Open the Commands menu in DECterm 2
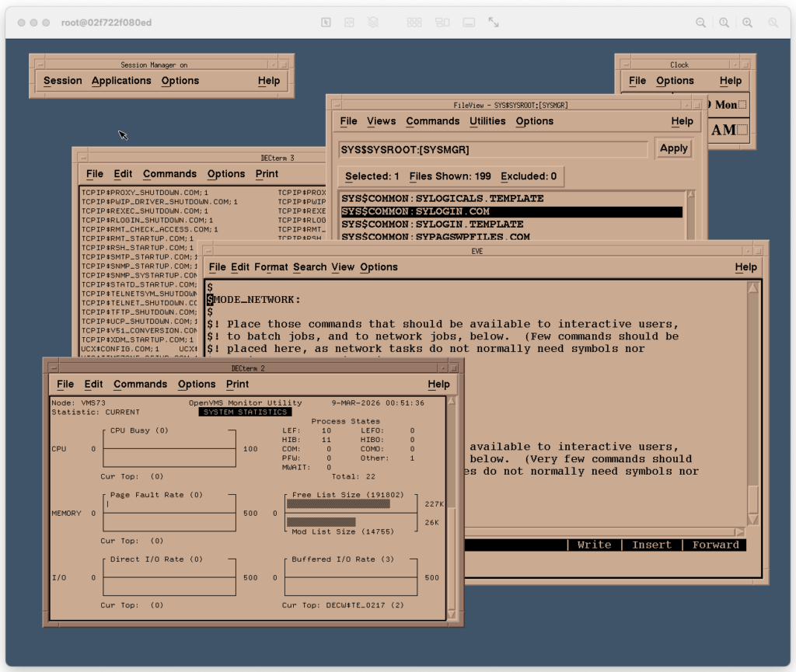Image resolution: width=796 pixels, height=672 pixels. (x=140, y=385)
